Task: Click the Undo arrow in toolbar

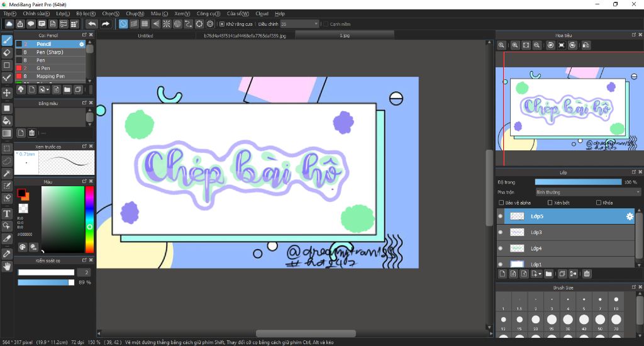Action: tap(92, 25)
